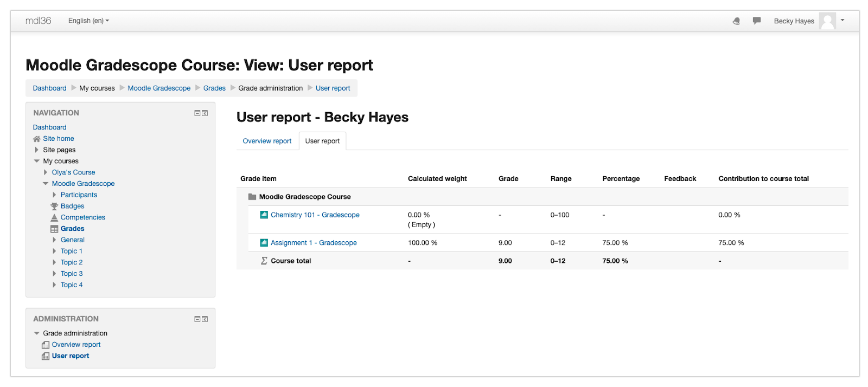
Task: Go to mdl36 site home logo
Action: [38, 21]
